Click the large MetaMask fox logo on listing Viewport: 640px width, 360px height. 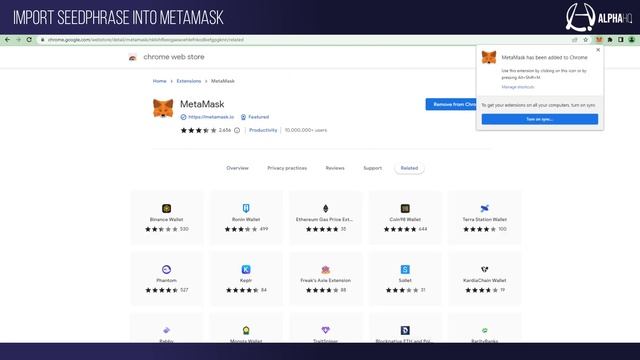163,108
